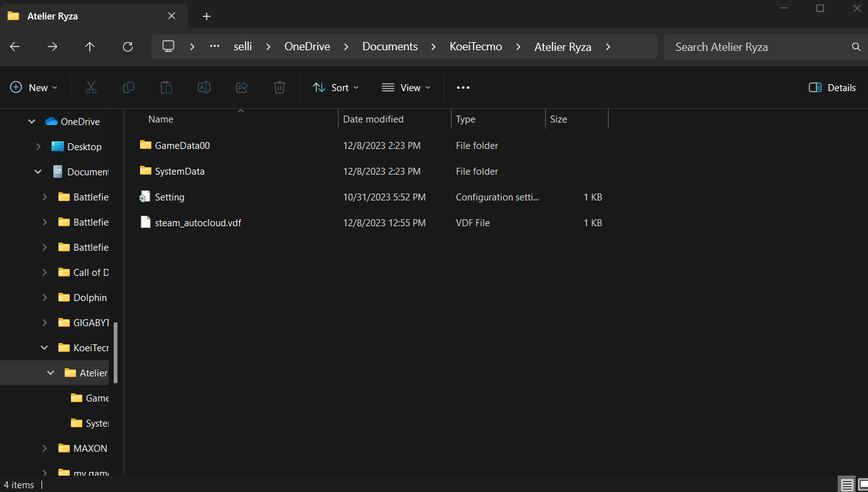Open the See more three-dots menu
This screenshot has width=868, height=492.
click(463, 87)
